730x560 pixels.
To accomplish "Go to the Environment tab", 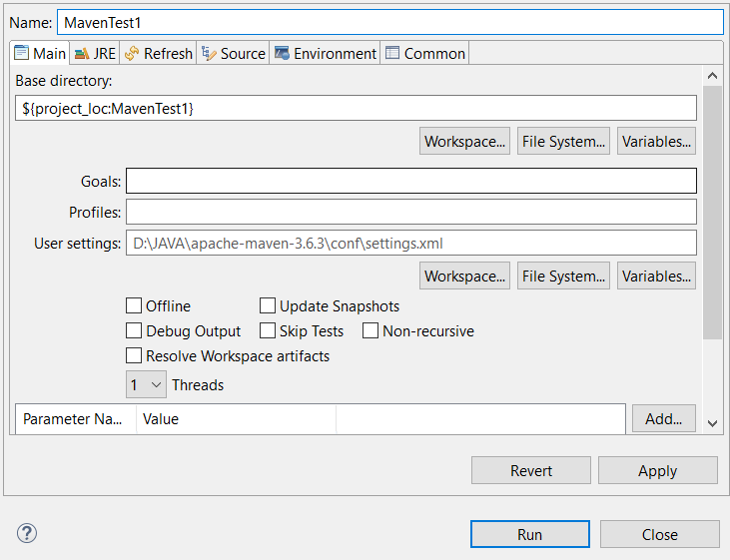I will point(325,53).
